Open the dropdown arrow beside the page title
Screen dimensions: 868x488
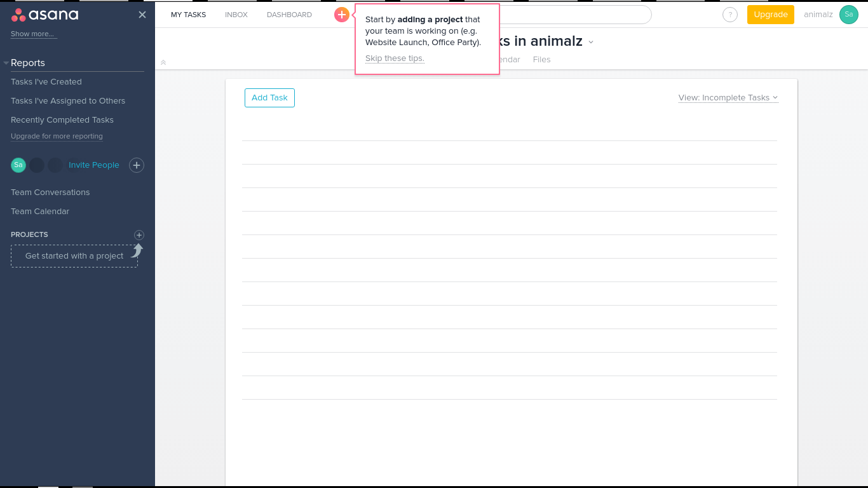click(591, 42)
